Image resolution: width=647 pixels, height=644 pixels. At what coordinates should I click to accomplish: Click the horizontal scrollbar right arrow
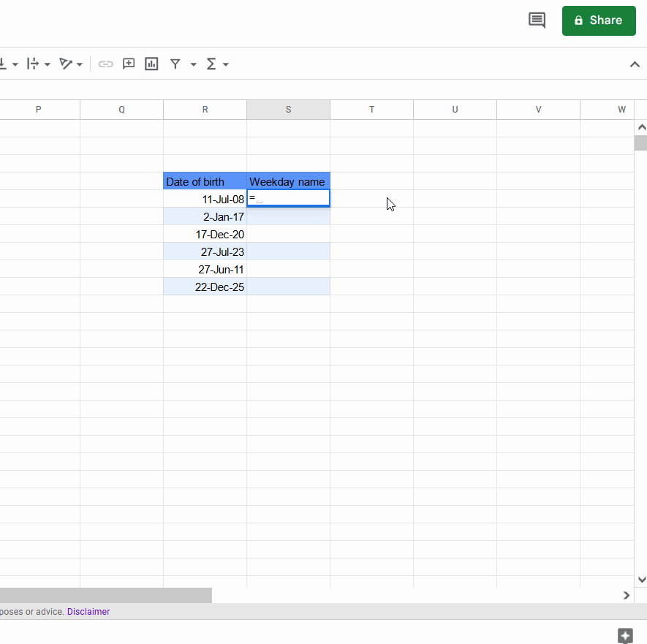click(x=627, y=595)
